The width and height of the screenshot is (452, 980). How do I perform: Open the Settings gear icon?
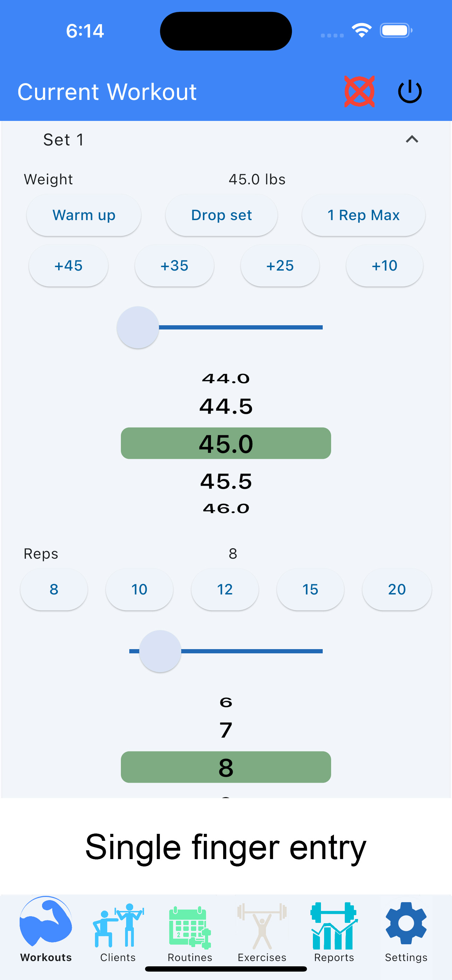pos(406,923)
